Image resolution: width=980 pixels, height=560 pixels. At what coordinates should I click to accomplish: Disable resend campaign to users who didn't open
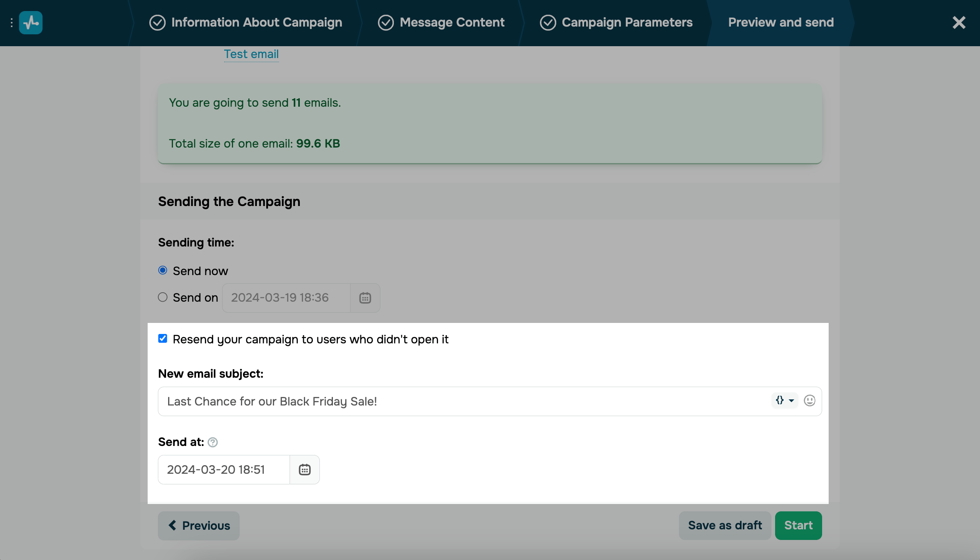(162, 338)
